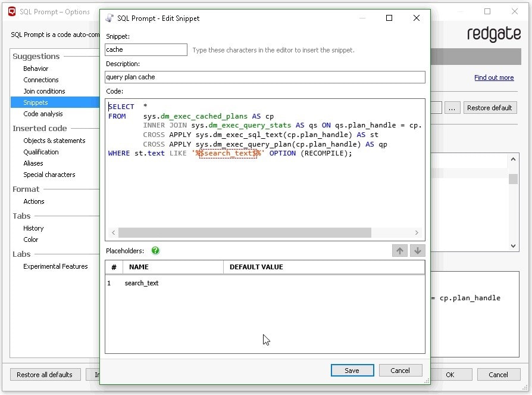Click the $search_text$ placeholder in code
The height and width of the screenshot is (395, 532).
228,153
